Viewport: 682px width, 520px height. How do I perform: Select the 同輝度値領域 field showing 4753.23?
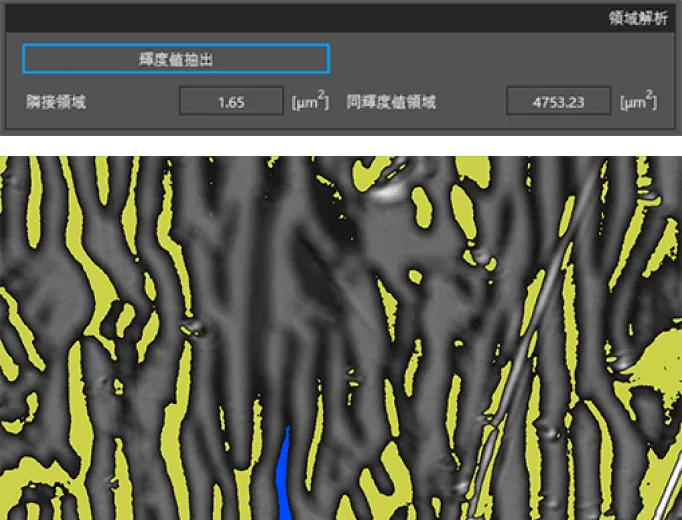559,102
